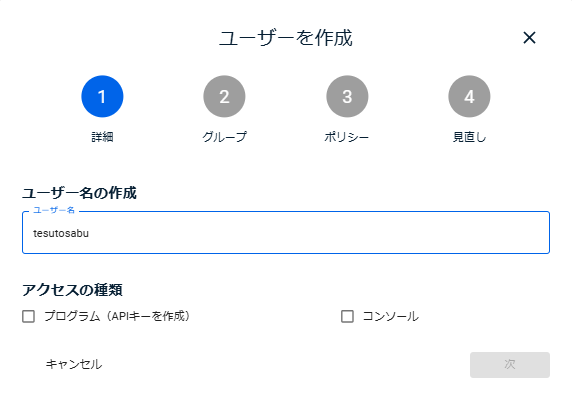Click the ユーザー名の作成 section heading
The width and height of the screenshot is (572, 398).
pyautogui.click(x=79, y=193)
